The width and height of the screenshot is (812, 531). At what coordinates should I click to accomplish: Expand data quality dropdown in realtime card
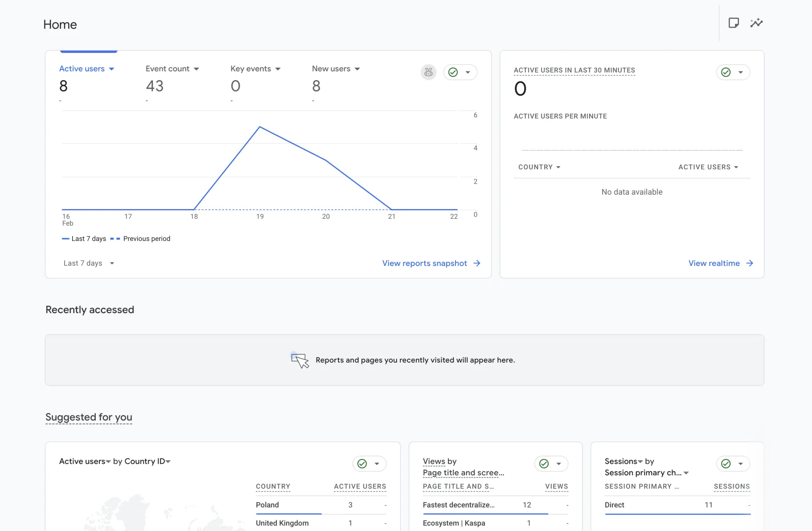(x=741, y=72)
